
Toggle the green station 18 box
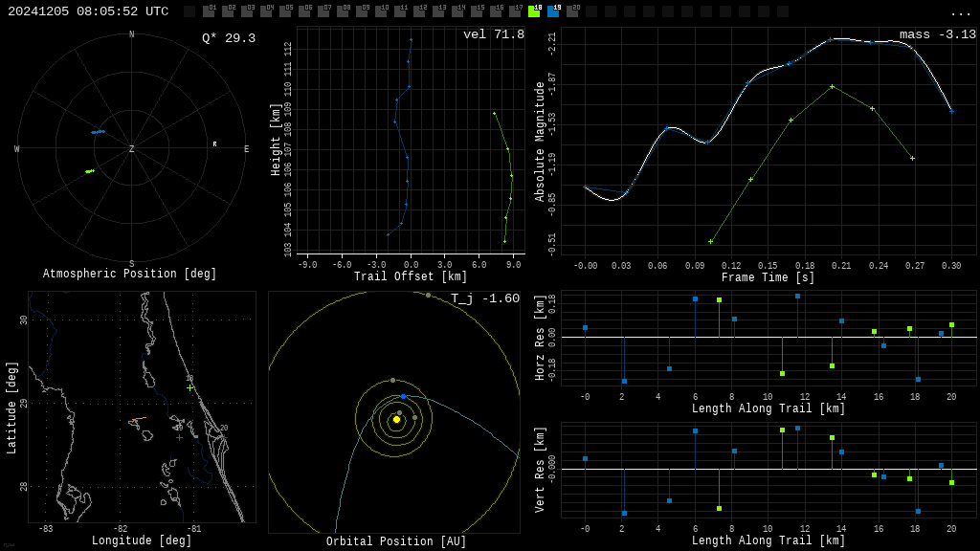tap(534, 11)
